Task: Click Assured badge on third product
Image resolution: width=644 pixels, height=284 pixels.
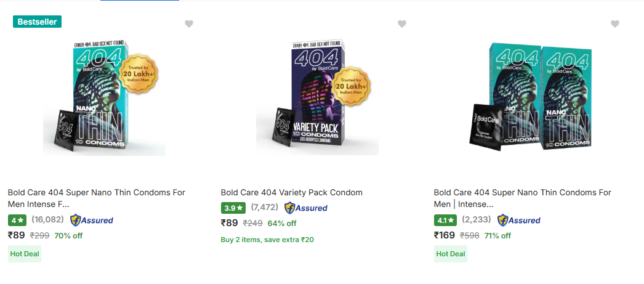Action: tap(519, 220)
